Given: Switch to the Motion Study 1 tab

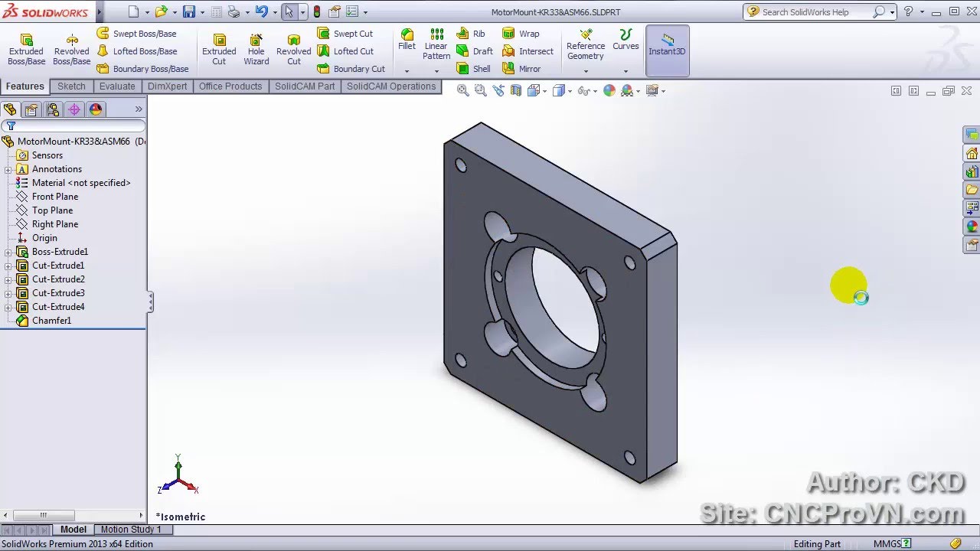Looking at the screenshot, I should pyautogui.click(x=131, y=530).
